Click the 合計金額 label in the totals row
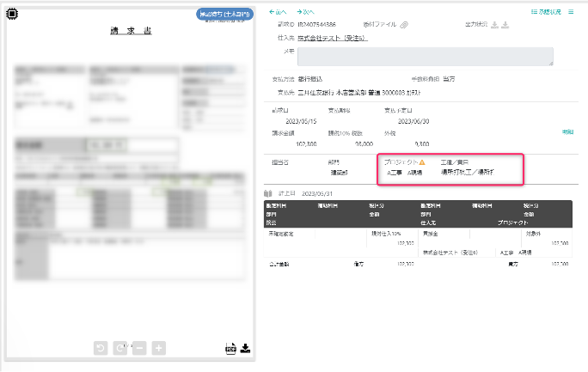The height and width of the screenshot is (372, 588). (x=279, y=264)
